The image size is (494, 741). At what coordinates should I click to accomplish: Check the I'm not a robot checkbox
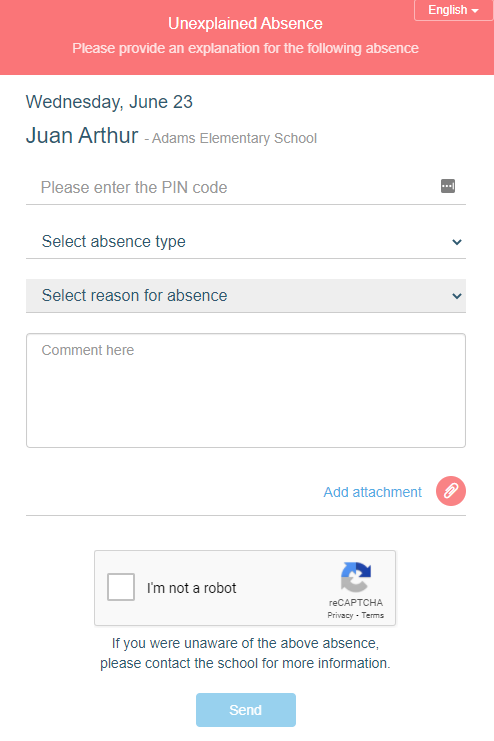121,587
